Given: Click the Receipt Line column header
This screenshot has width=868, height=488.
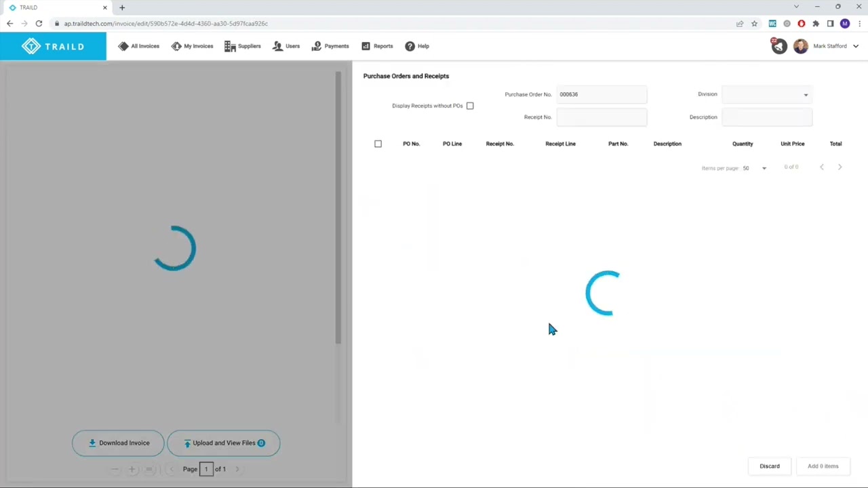Looking at the screenshot, I should point(560,144).
